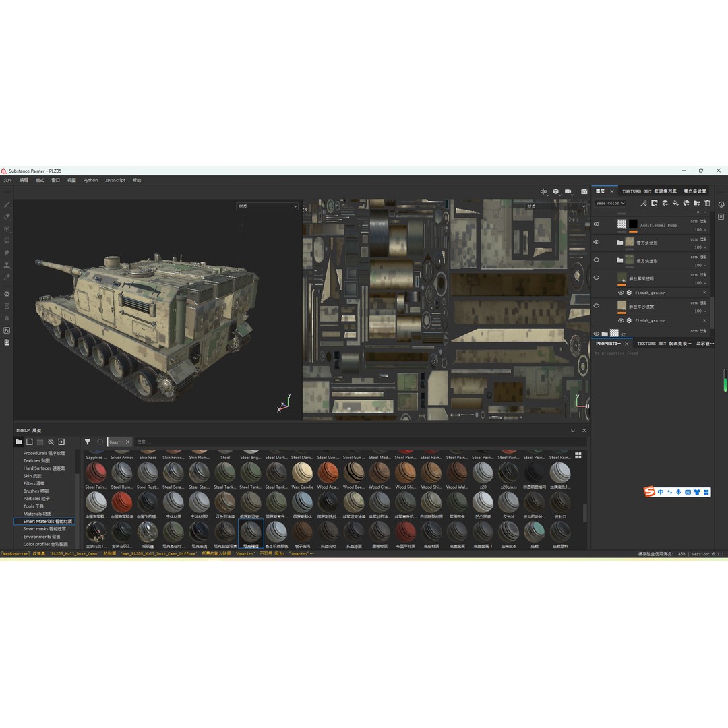The image size is (728, 728).
Task: Open 3D viewport 材质 display dropdown
Action: 267,206
